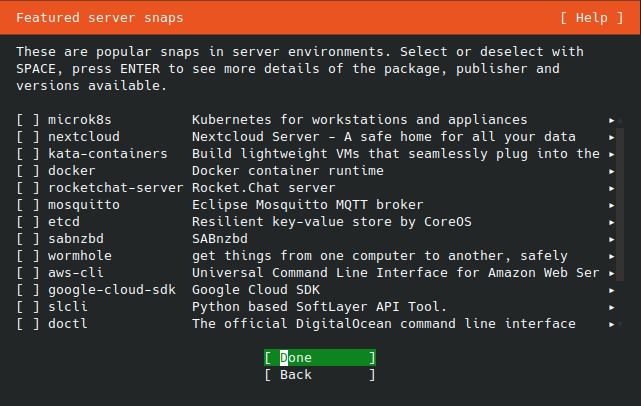The height and width of the screenshot is (406, 641).
Task: Click 'sabnzbd' snap name
Action: tap(76, 239)
